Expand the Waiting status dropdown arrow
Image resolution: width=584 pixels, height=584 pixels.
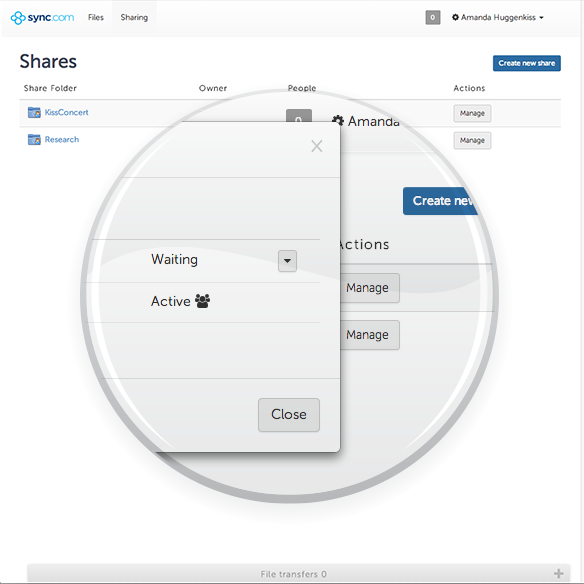click(287, 261)
